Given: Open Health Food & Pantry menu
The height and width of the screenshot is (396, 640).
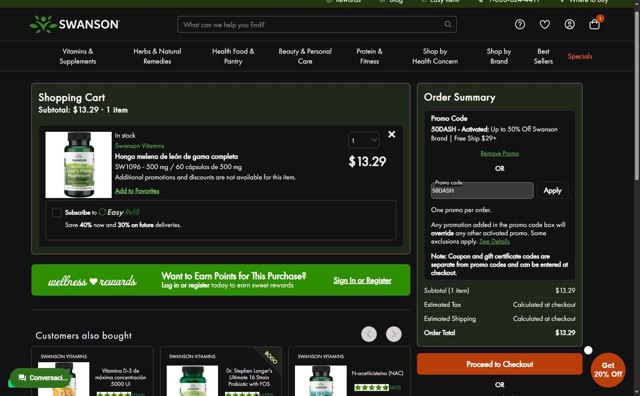Looking at the screenshot, I should (x=233, y=56).
